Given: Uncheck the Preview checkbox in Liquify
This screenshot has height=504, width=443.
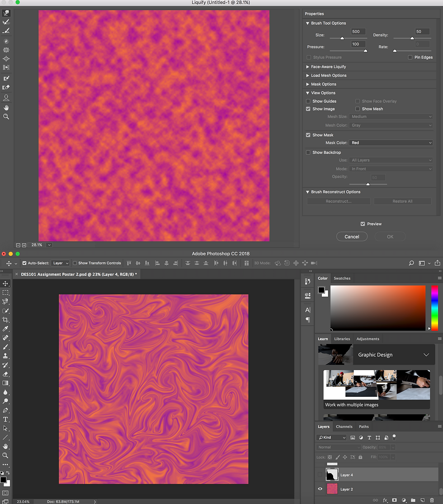Looking at the screenshot, I should [x=363, y=224].
